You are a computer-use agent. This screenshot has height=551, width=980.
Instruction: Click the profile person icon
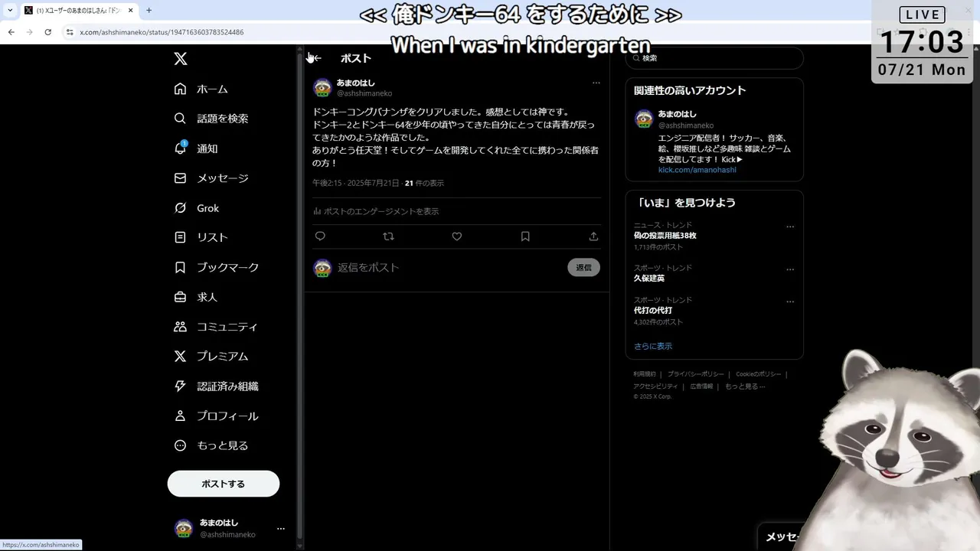click(x=180, y=416)
